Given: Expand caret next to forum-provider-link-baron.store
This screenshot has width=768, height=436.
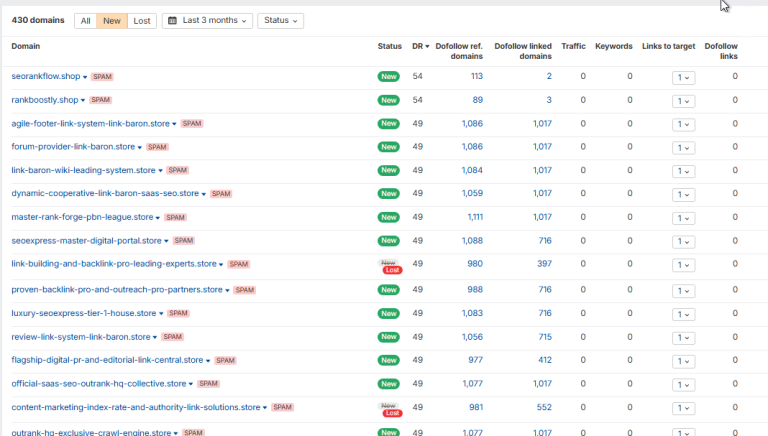Looking at the screenshot, I should [x=140, y=147].
